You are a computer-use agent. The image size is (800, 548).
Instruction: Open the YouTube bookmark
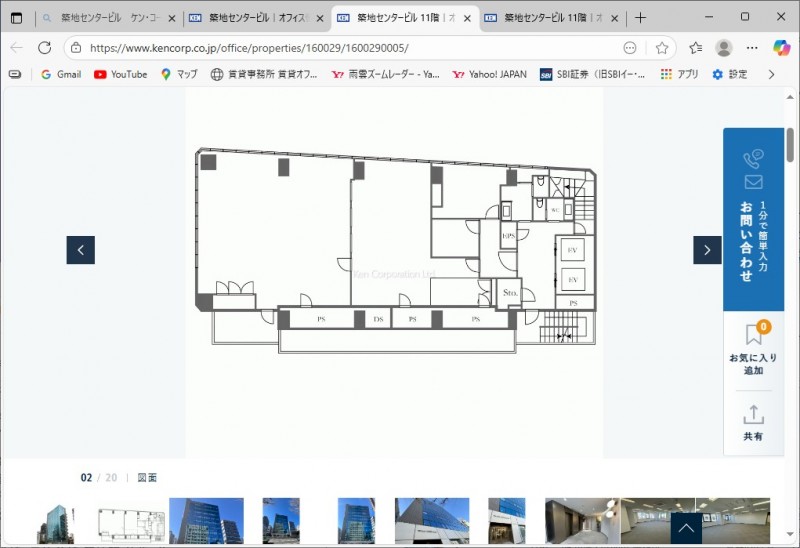click(x=120, y=74)
